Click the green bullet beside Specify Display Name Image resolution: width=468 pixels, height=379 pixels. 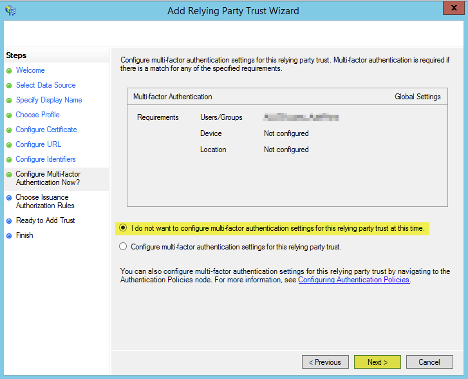pos(9,100)
